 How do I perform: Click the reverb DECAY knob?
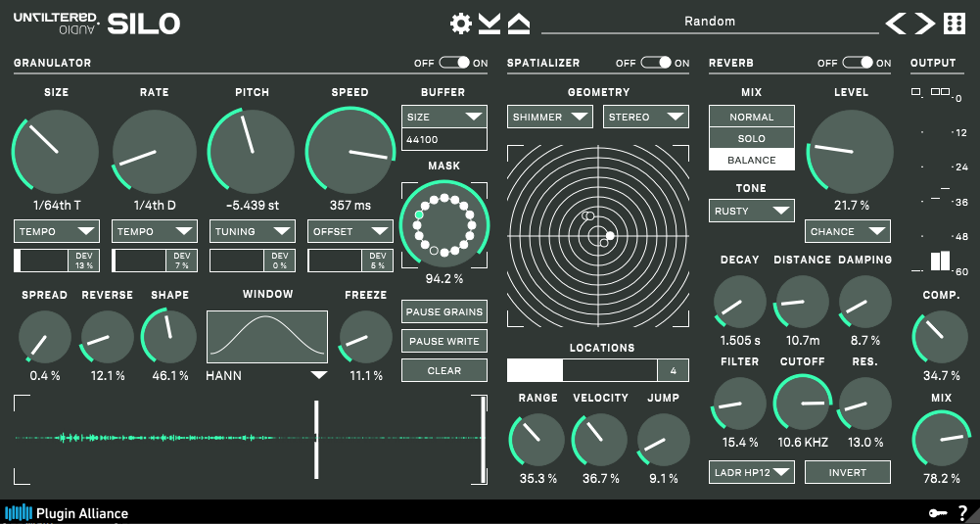739,302
